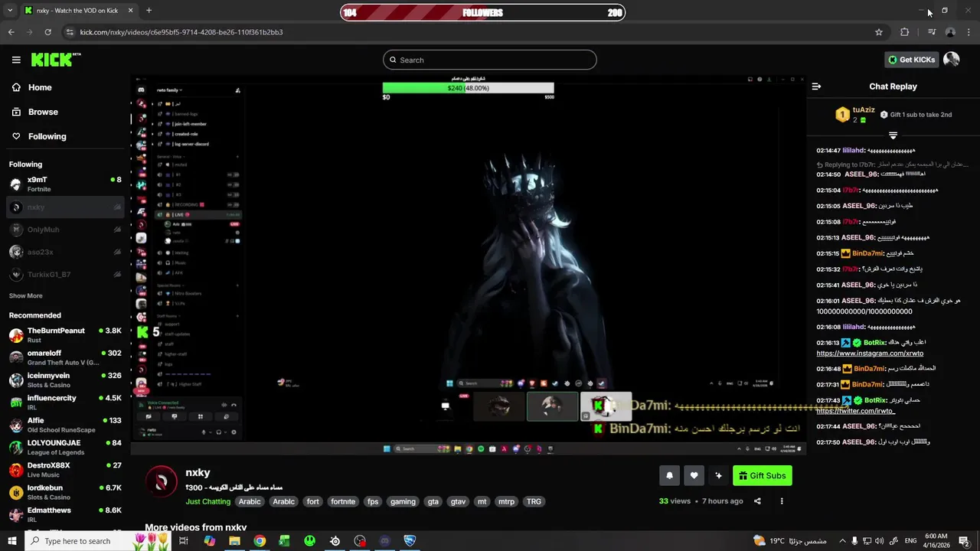Open the ENG language selector
Screen dimensions: 980x551
tap(911, 541)
